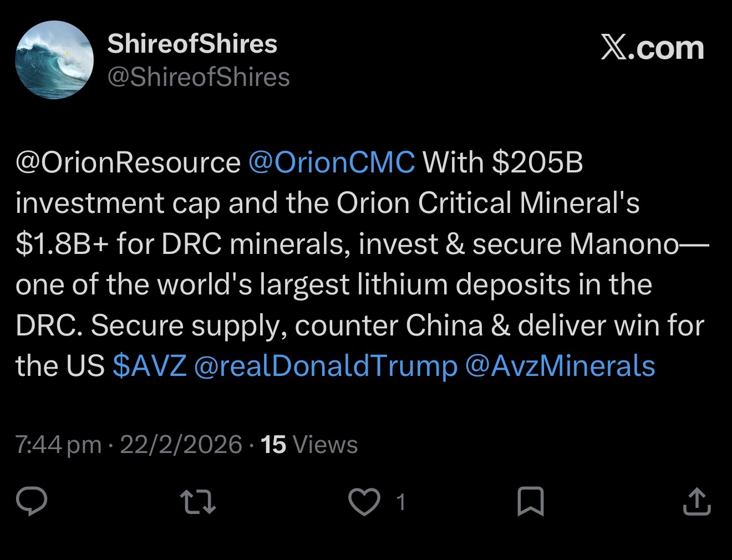732x560 pixels.
Task: Bookmark this post by ShireofShires
Action: [530, 501]
